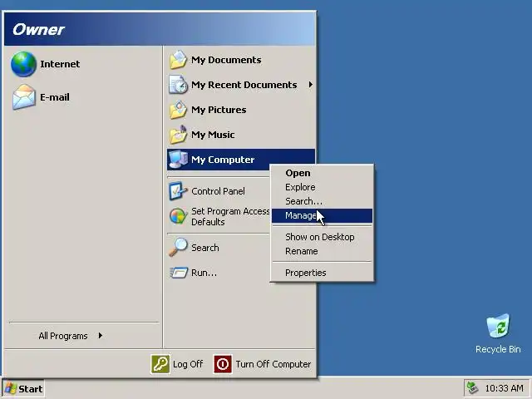
Task: Click the Recycle Bin label text
Action: 498,349
